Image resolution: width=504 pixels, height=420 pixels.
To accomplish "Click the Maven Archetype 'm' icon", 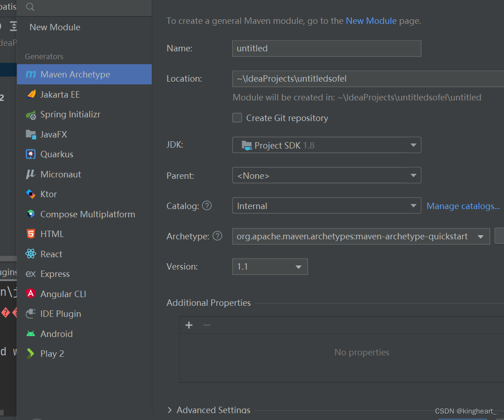I will pyautogui.click(x=31, y=74).
